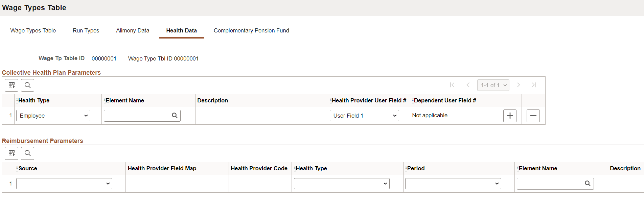This screenshot has height=197, width=644.
Task: Add a new row with the plus button
Action: [x=509, y=116]
